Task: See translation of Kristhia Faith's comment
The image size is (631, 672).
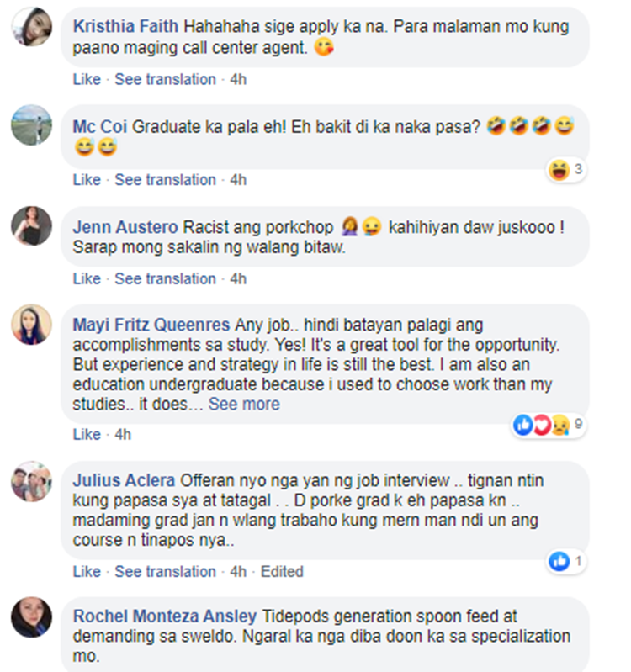Action: click(x=165, y=79)
